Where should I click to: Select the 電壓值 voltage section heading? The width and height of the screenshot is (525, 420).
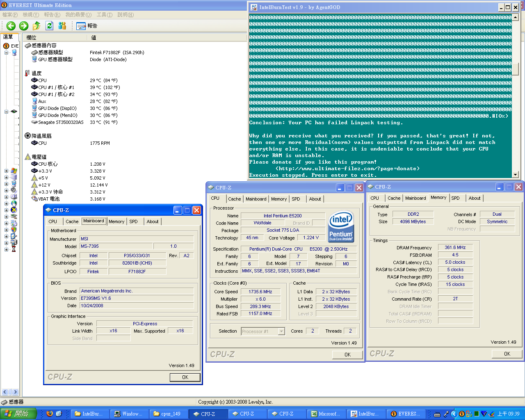[x=36, y=157]
